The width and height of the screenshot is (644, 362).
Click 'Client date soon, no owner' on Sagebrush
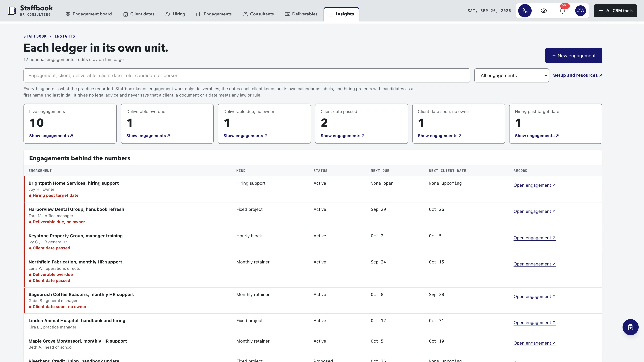58,307
